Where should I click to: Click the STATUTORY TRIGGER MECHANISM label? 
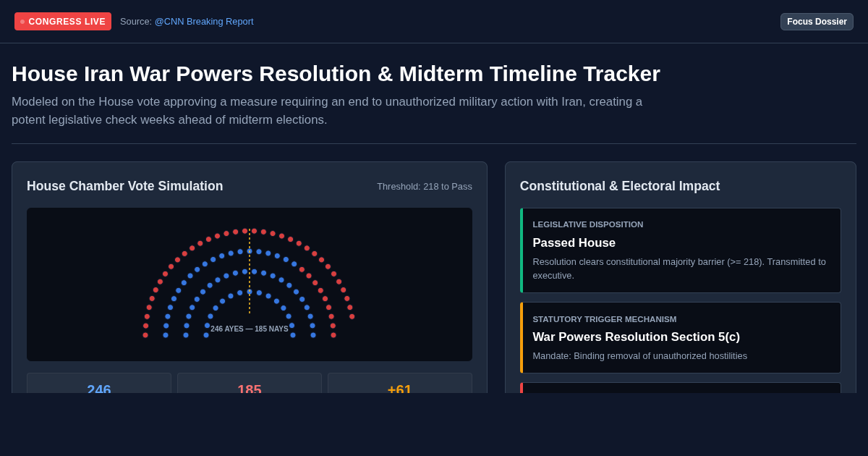click(x=605, y=319)
